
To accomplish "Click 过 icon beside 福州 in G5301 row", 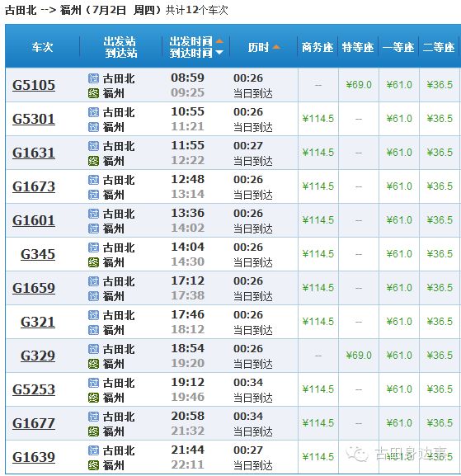I will click(x=93, y=127).
